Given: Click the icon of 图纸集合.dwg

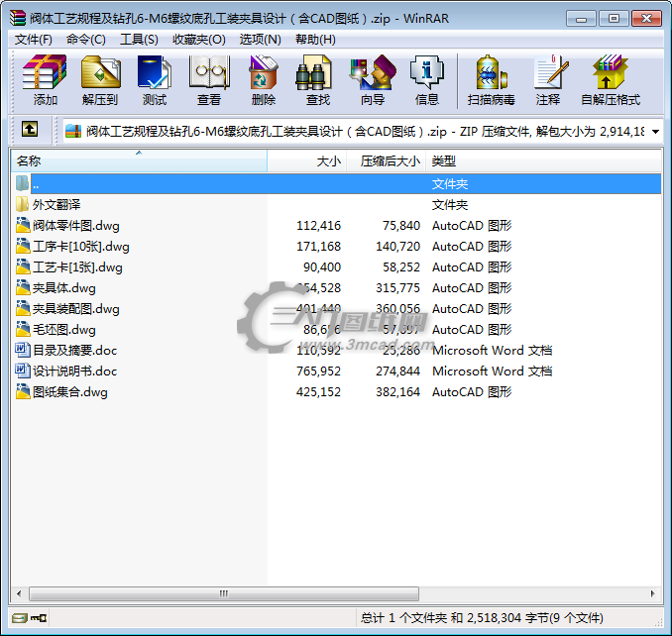Looking at the screenshot, I should [22, 391].
